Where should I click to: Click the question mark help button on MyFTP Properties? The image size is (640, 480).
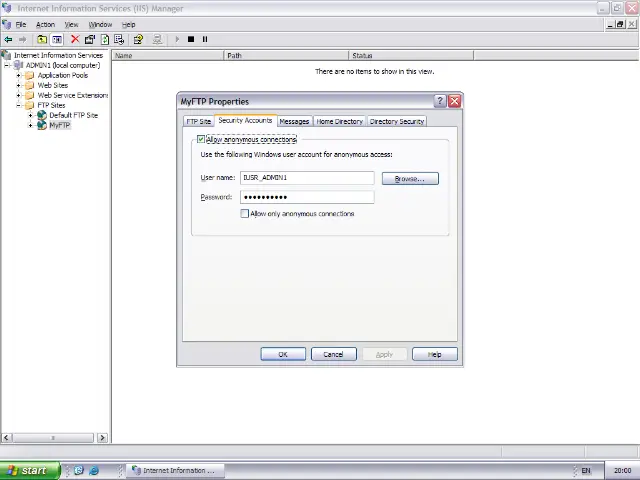click(x=440, y=101)
